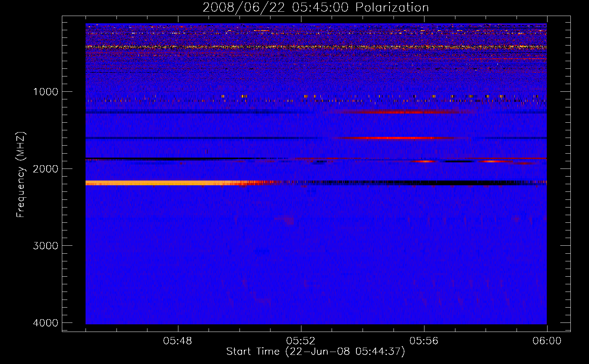The width and height of the screenshot is (589, 364).
Task: Click the 05:52 time tick label
Action: [301, 341]
